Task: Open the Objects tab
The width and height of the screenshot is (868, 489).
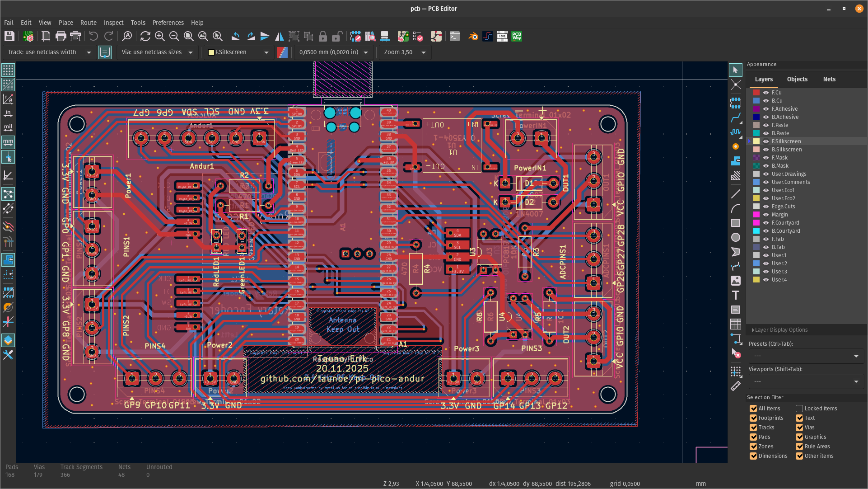Action: coord(797,79)
